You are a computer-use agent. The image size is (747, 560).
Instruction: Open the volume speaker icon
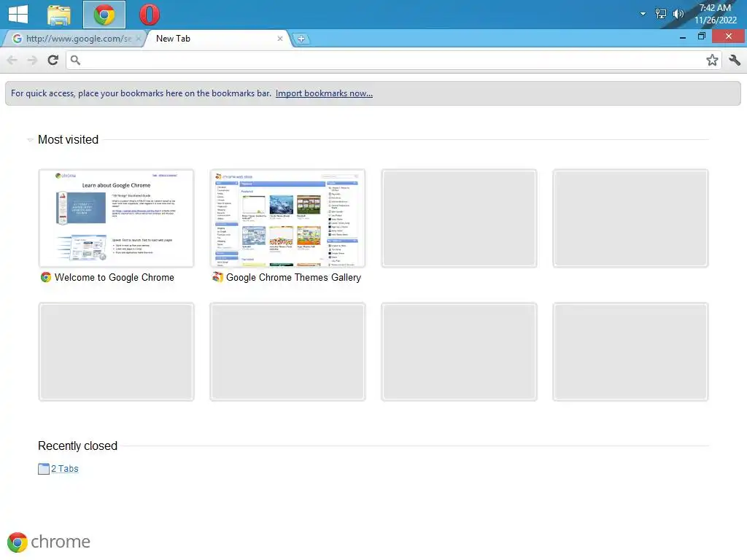point(678,14)
